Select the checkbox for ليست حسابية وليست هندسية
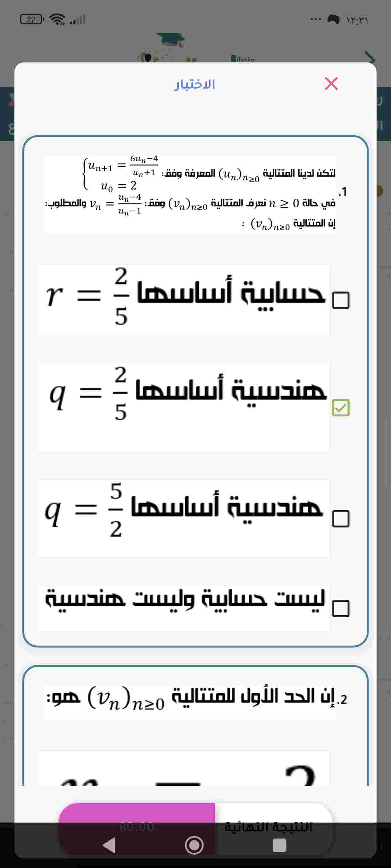This screenshot has width=391, height=868. pos(340,608)
